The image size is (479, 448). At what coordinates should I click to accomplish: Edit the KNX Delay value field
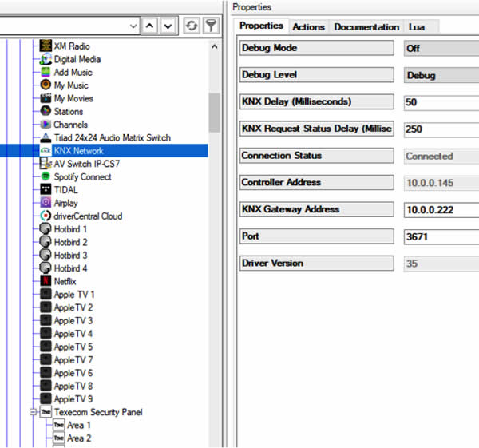point(441,102)
